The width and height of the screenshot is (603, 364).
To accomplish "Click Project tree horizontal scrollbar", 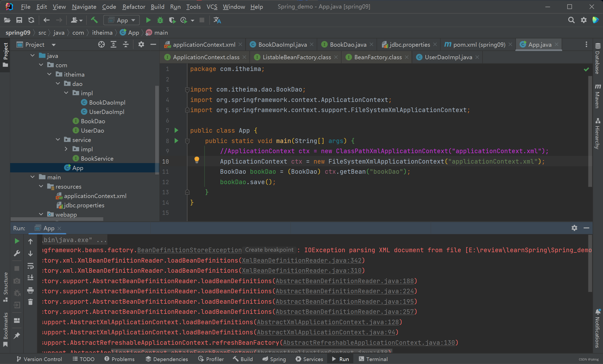I will click(x=57, y=219).
